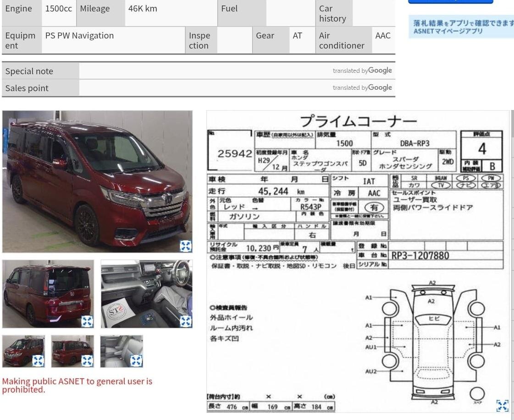
Task: Expand the rear seats interior thumbnail
Action: point(136,361)
